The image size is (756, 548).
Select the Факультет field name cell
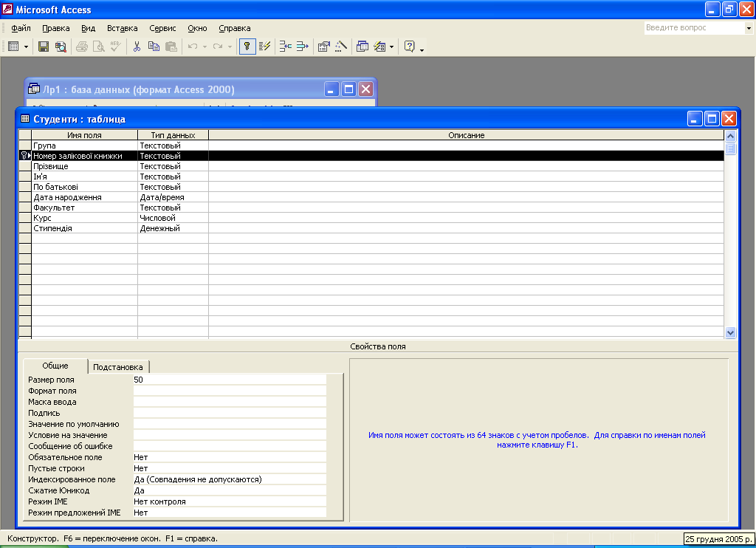pos(84,208)
